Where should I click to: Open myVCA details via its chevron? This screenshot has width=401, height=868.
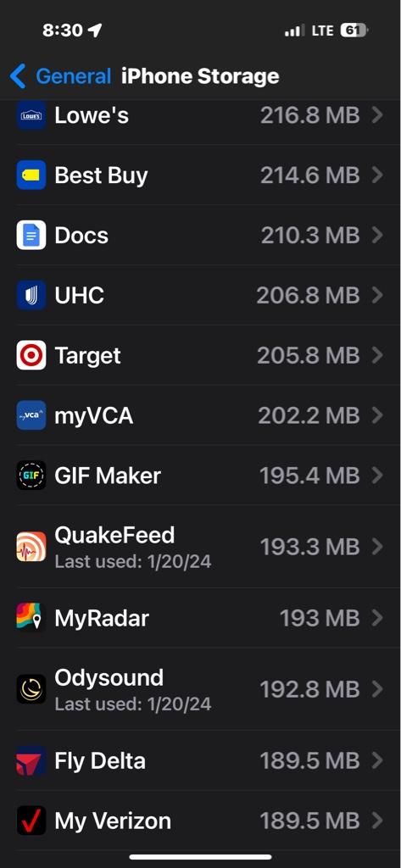point(377,415)
